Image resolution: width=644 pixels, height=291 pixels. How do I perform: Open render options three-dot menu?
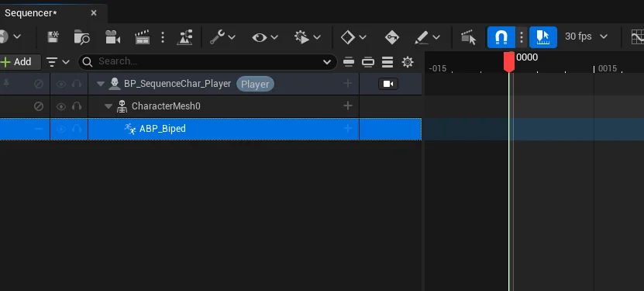tap(163, 37)
